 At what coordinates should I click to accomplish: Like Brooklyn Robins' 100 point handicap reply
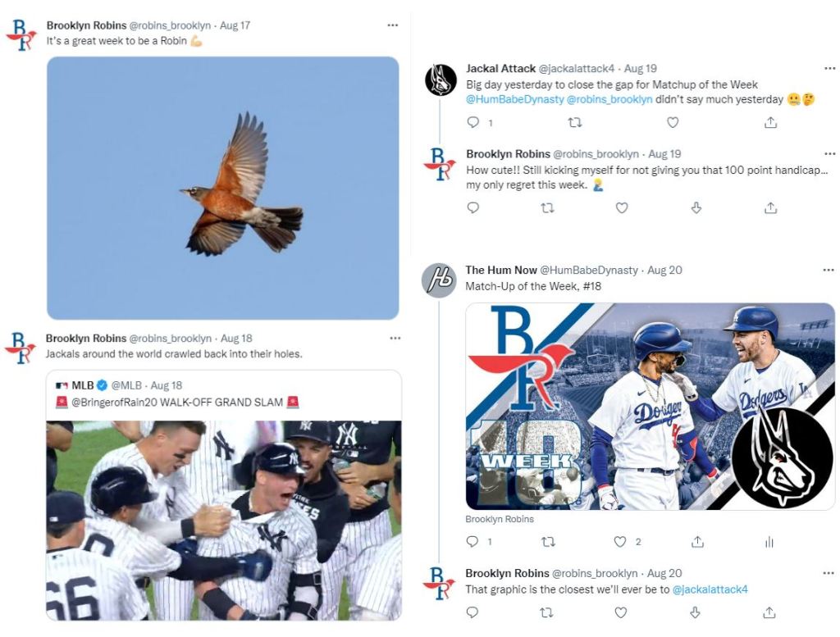[622, 207]
